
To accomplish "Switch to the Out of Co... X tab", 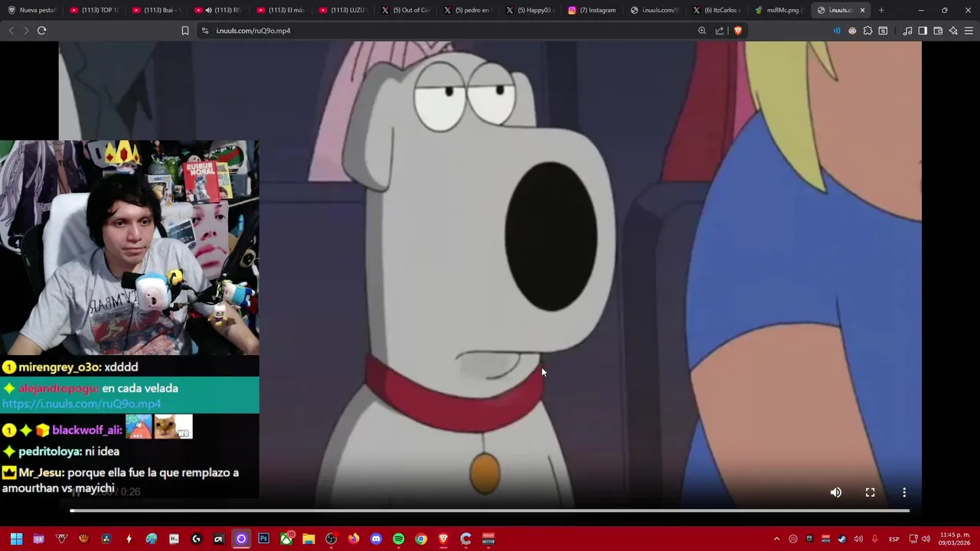I will click(406, 10).
